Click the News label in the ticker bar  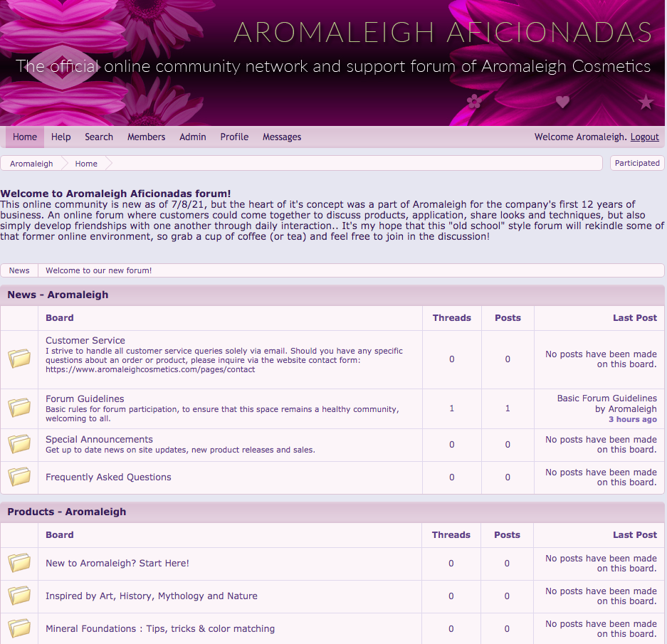pyautogui.click(x=19, y=270)
